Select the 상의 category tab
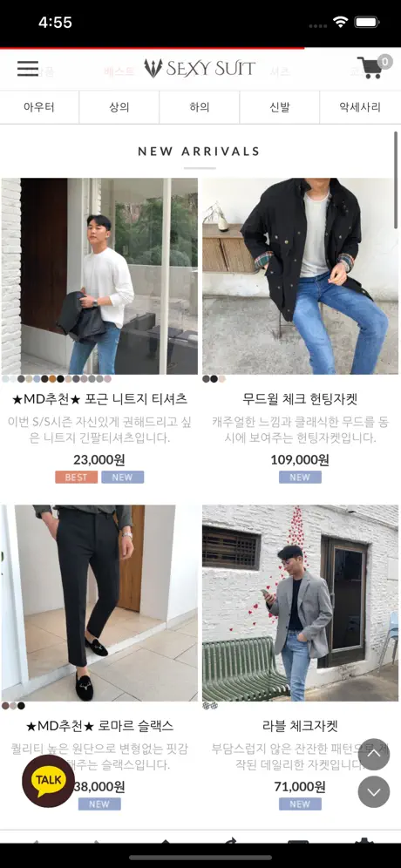 coord(119,107)
